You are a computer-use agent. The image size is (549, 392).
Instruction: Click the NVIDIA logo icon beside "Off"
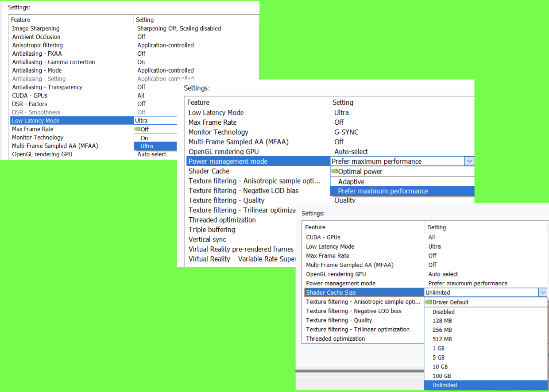137,129
